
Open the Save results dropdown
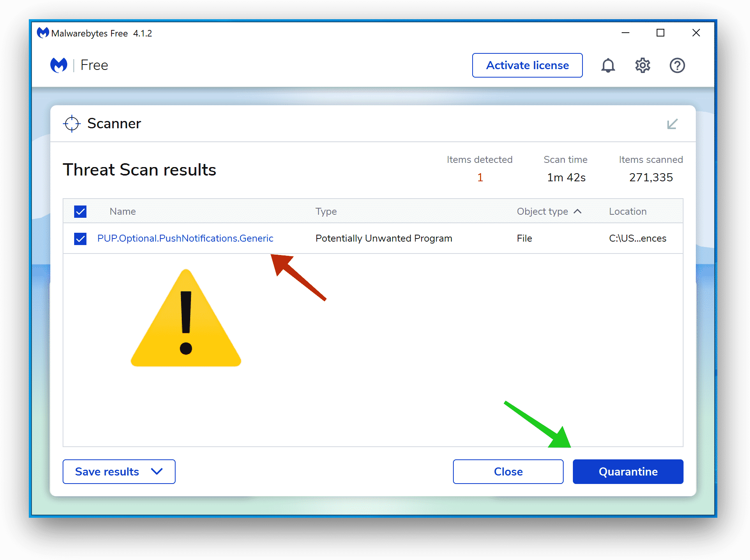click(119, 472)
